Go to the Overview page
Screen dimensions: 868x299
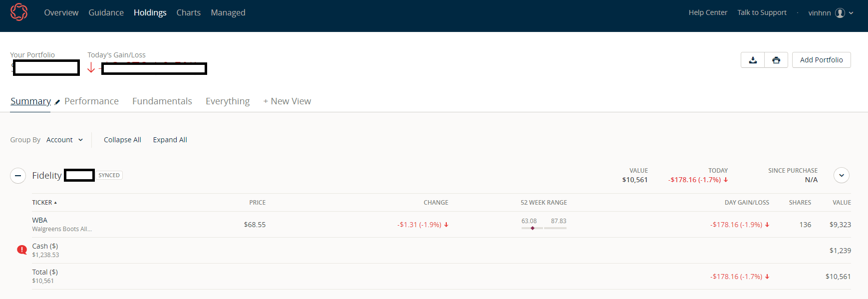(x=61, y=12)
